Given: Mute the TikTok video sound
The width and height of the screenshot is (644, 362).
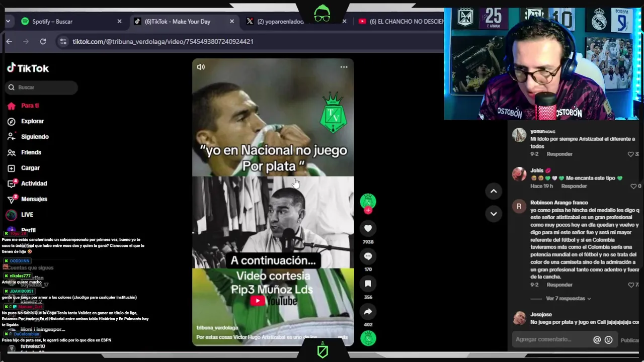Looking at the screenshot, I should pyautogui.click(x=201, y=67).
